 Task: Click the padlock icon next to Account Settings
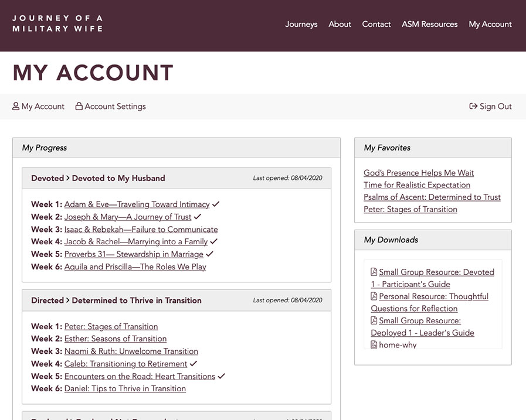pos(78,106)
